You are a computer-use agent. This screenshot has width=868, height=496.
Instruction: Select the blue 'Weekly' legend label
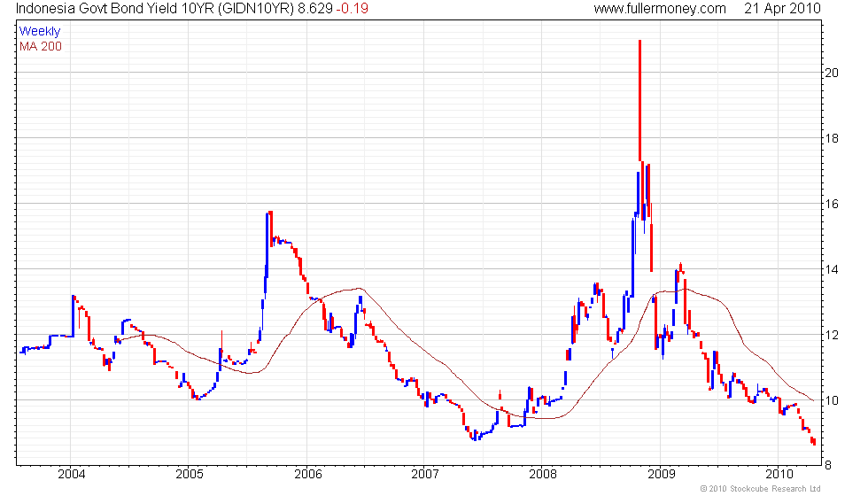[40, 32]
